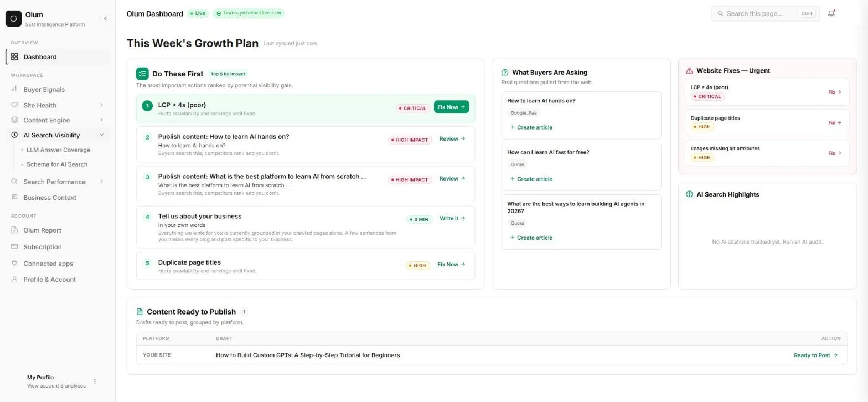Click the Subscription card icon
The width and height of the screenshot is (868, 402).
14,246
